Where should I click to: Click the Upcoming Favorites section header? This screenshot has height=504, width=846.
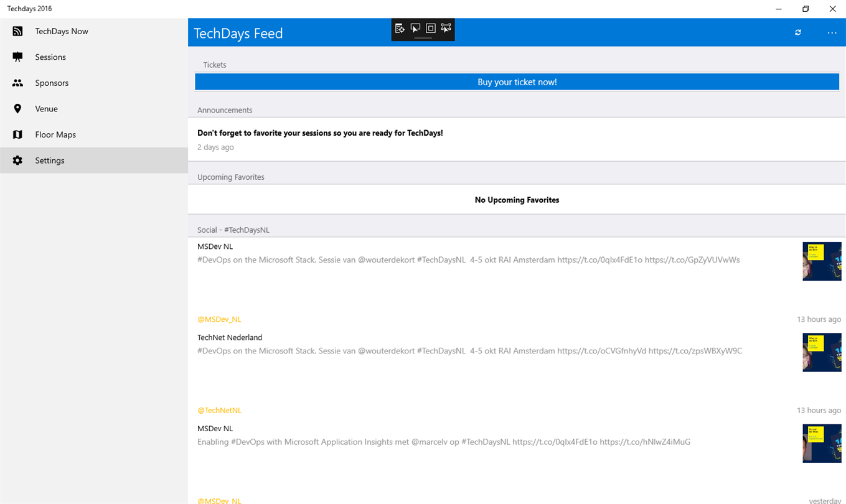click(x=231, y=177)
